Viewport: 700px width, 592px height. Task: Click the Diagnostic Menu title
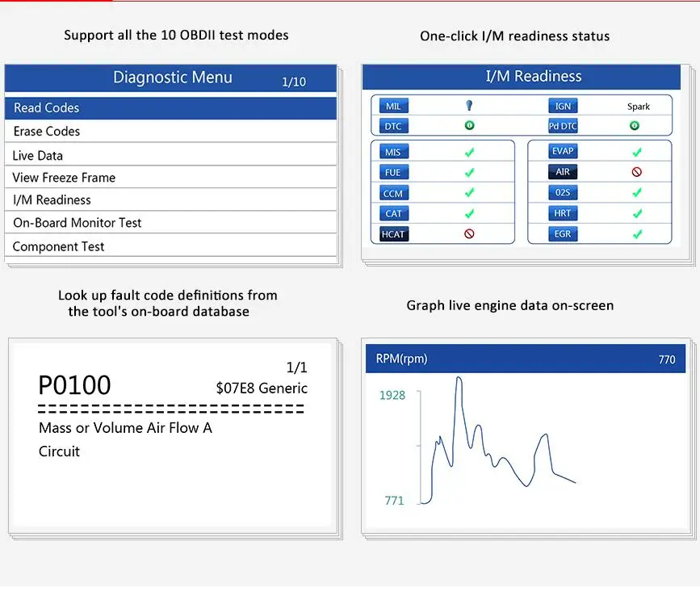click(x=173, y=78)
